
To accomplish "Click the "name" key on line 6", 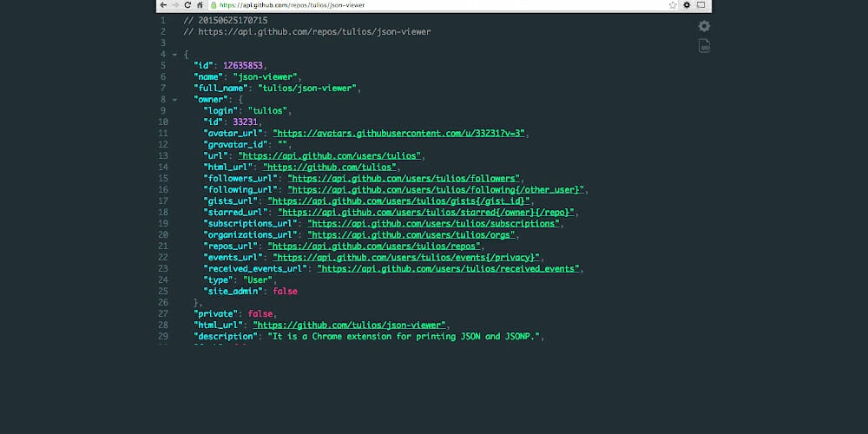I will click(x=208, y=77).
